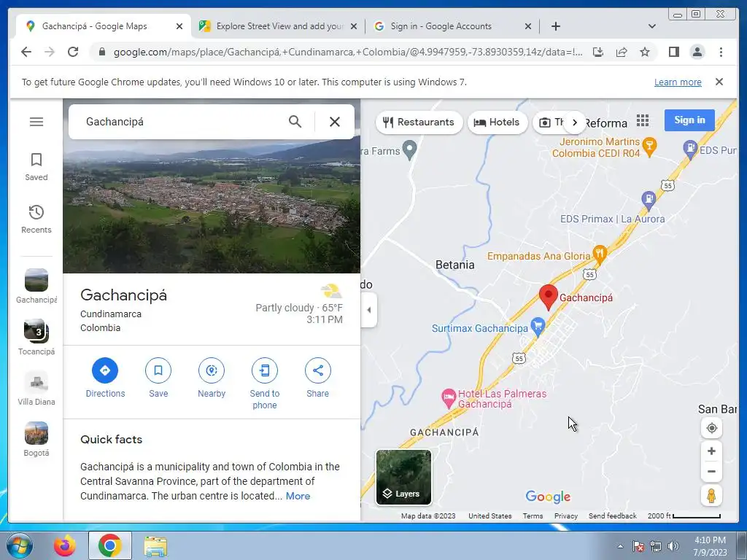Select Empanadas Ana Gloria restaurant marker
This screenshot has width=747, height=560.
[600, 254]
